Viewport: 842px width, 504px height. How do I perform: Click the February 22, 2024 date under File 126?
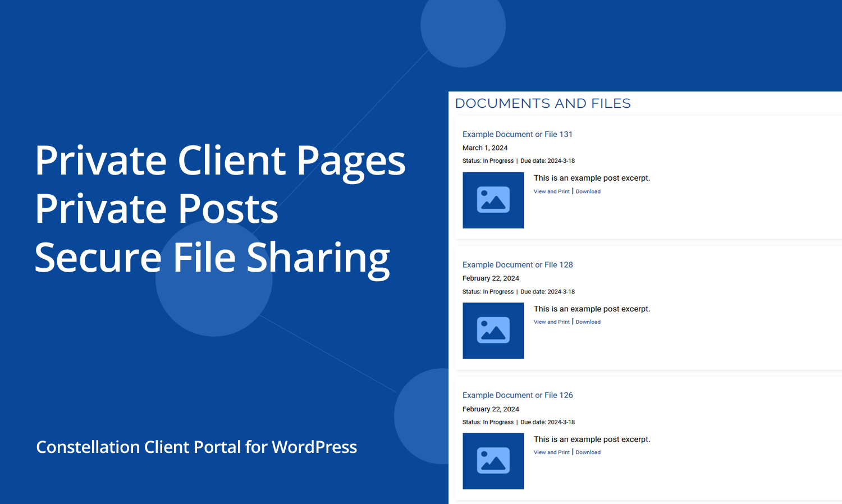pos(491,409)
